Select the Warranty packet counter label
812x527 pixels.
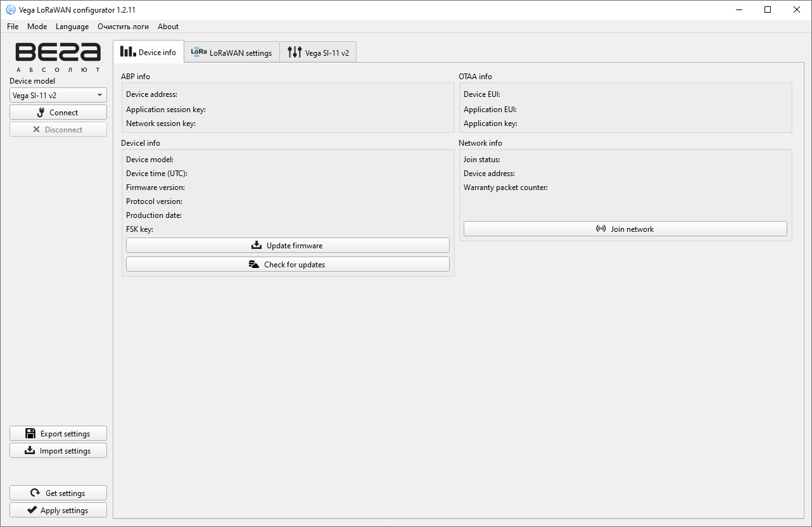(x=505, y=187)
